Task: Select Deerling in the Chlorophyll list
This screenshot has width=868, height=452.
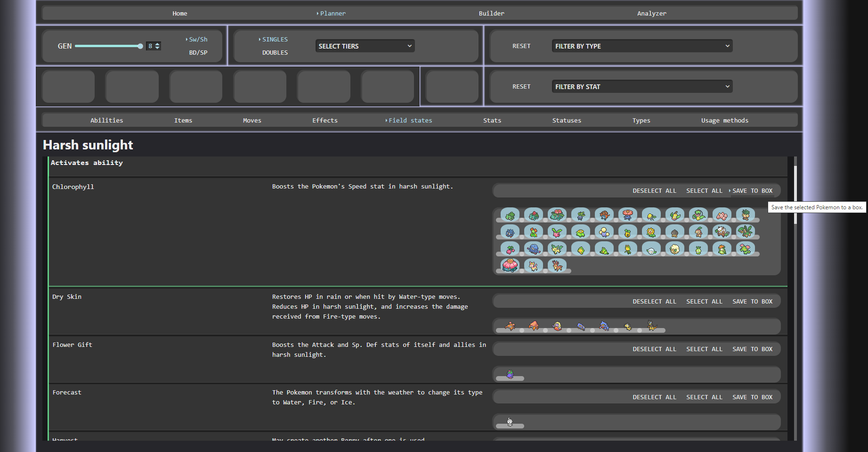Action: 534,265
